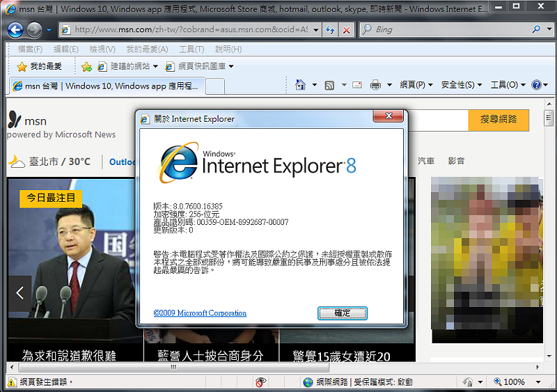
Task: Click the privacy report eye icon in status bar
Action: pyautogui.click(x=260, y=382)
